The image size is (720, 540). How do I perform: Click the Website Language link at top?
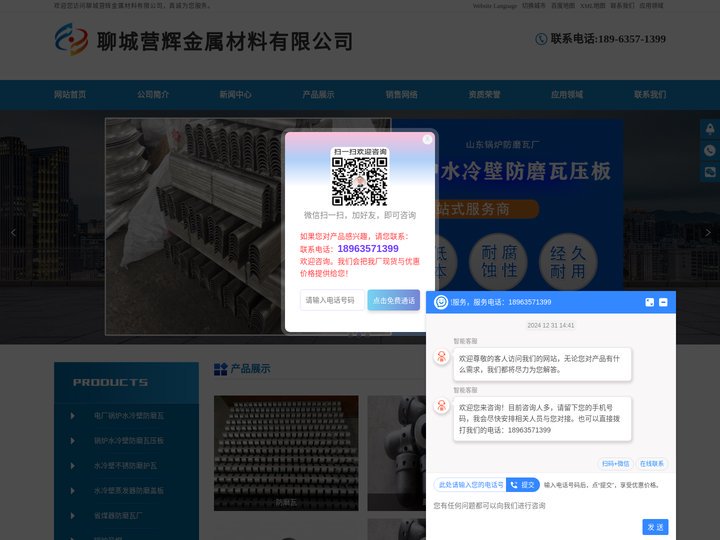coord(495,6)
